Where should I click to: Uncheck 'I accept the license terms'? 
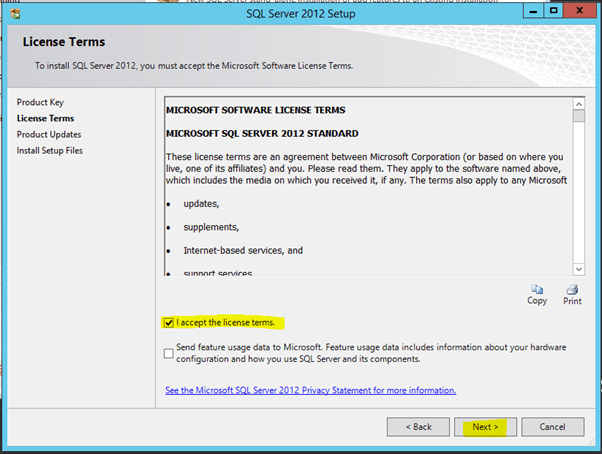coord(168,322)
